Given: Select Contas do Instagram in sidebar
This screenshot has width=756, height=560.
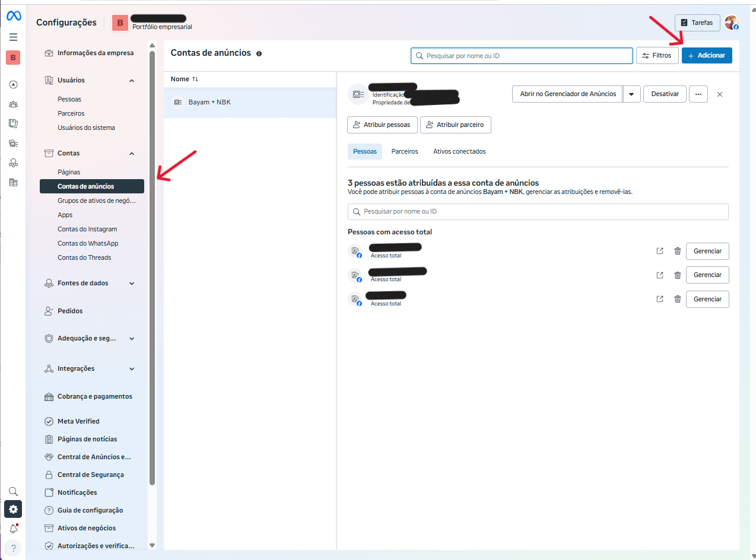Looking at the screenshot, I should click(x=87, y=229).
